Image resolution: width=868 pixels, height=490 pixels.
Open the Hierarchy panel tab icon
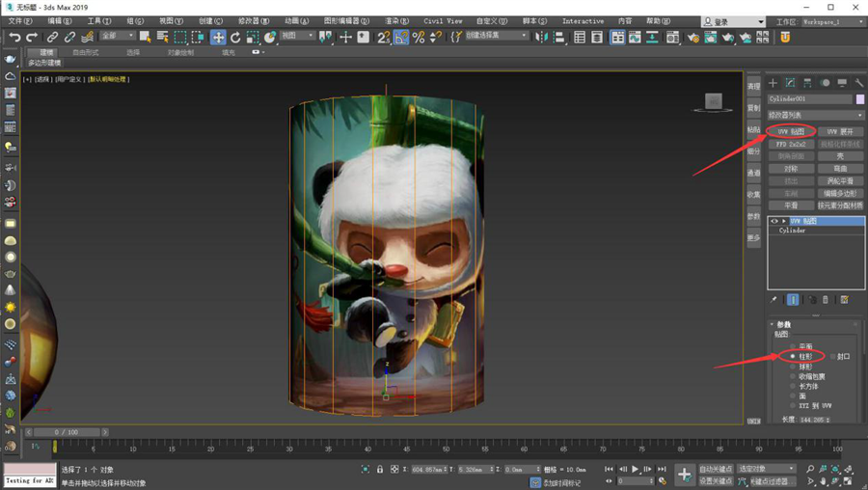807,83
